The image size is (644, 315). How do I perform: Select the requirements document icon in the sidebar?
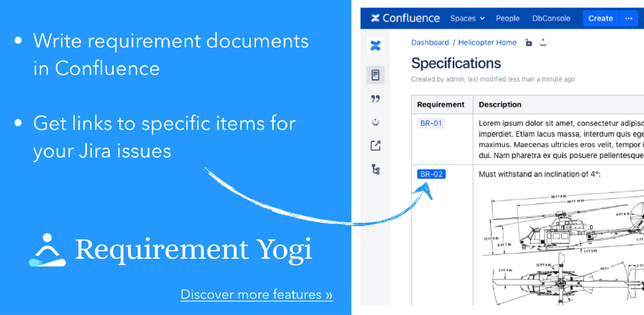[x=375, y=74]
